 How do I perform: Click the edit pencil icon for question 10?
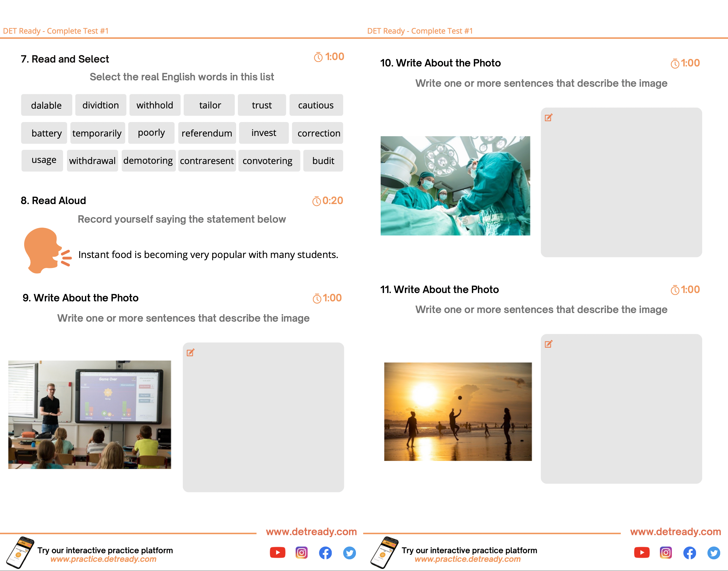[x=548, y=118]
